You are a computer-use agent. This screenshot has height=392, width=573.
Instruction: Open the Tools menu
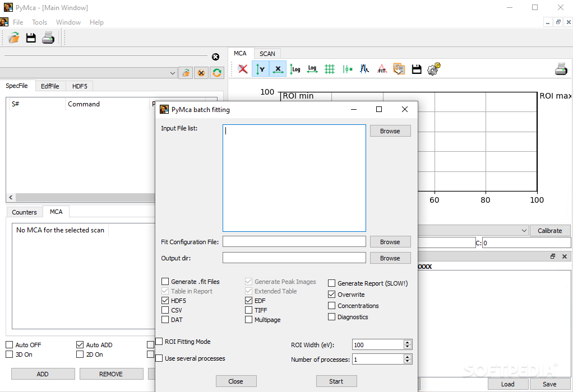(39, 22)
